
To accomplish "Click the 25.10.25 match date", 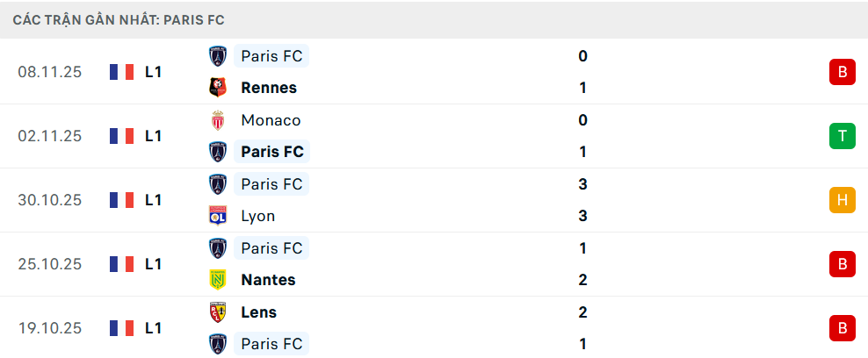I will click(x=49, y=264).
